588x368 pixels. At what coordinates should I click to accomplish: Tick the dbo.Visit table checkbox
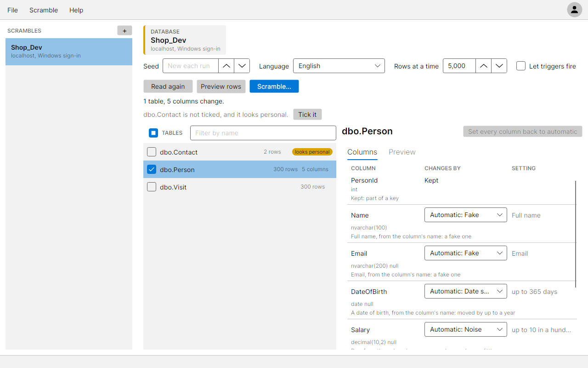(152, 187)
